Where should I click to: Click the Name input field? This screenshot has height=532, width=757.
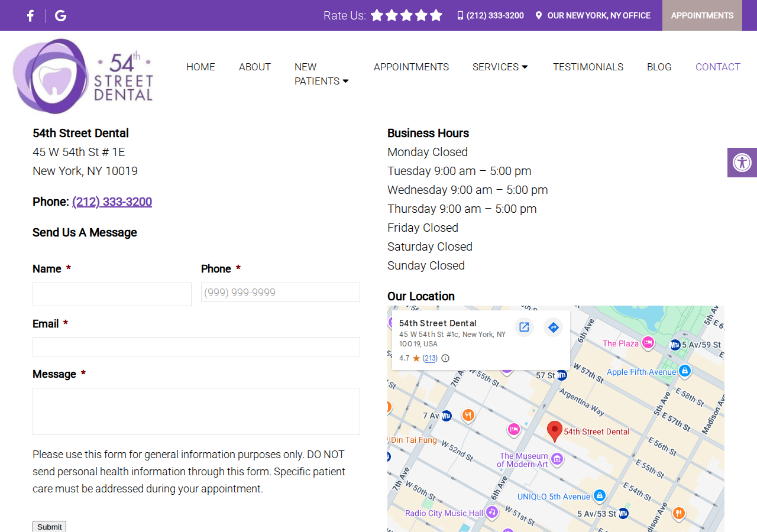[112, 294]
